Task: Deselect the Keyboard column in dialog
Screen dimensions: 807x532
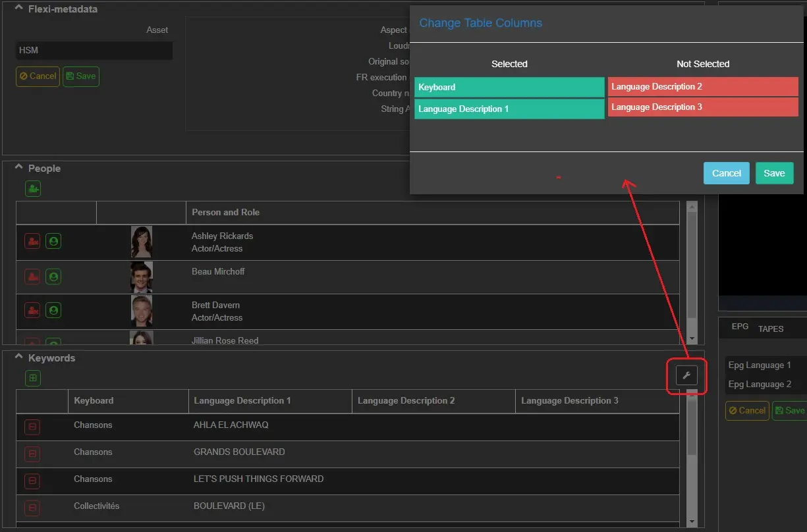Action: [x=509, y=88]
